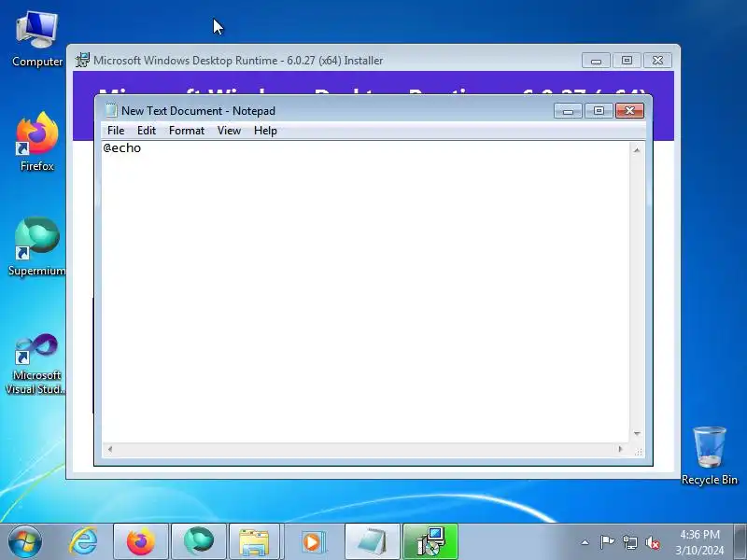Click Notepad's vertical scrollbar up arrow

click(637, 150)
